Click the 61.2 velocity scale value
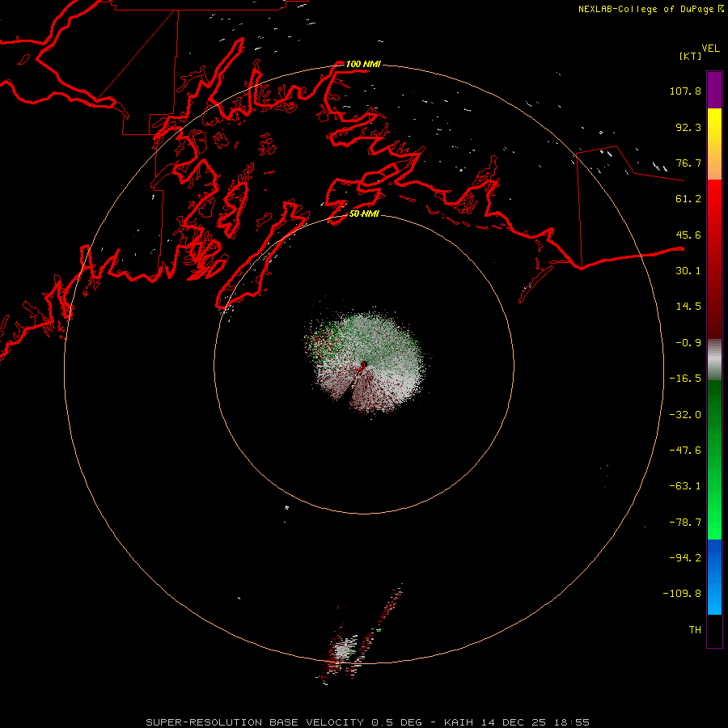Viewport: 728px width, 728px height. (688, 199)
